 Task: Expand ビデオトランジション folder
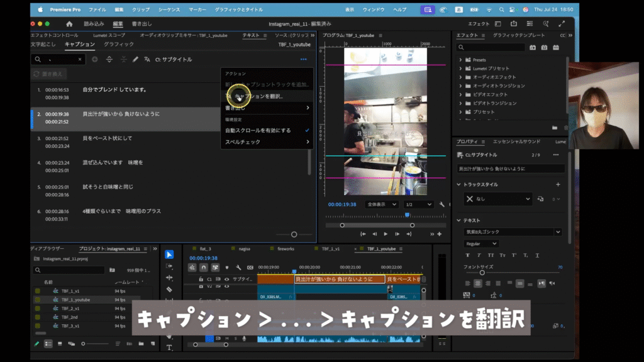pos(460,104)
